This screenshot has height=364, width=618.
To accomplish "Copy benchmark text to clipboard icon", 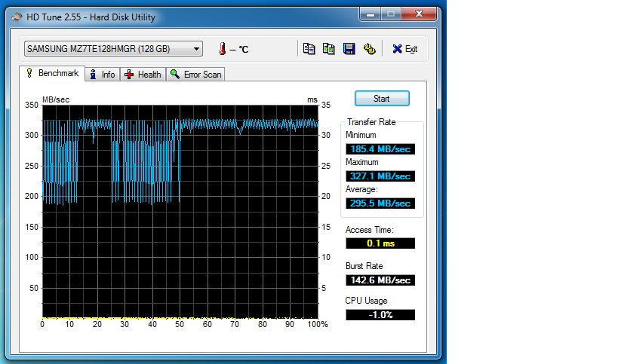I will 309,49.
